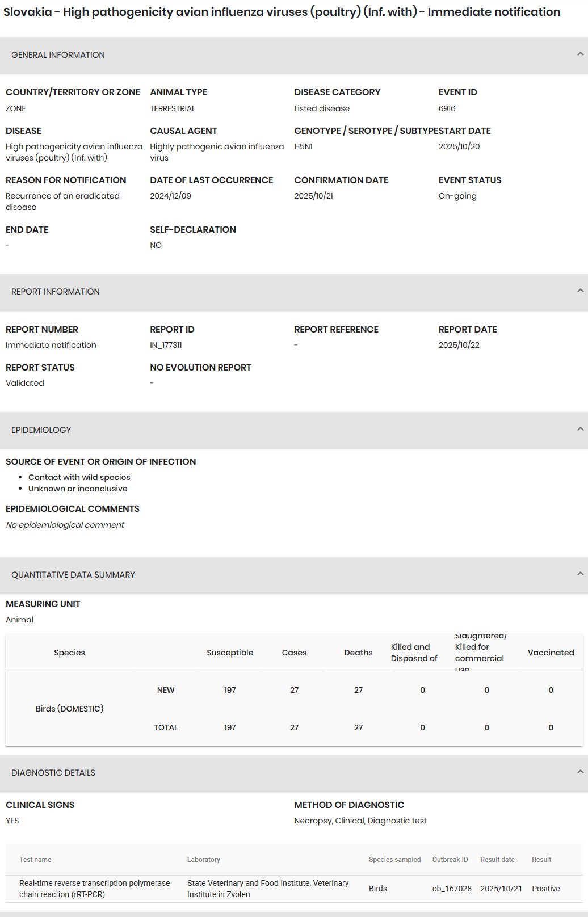Toggle Diagnostic Details chevron arrow

point(580,772)
